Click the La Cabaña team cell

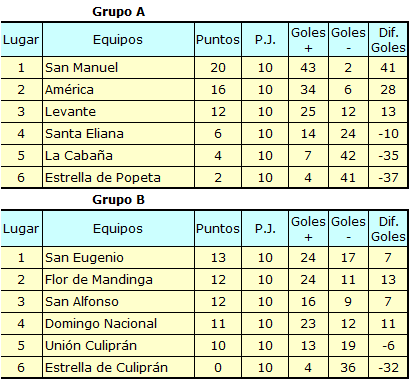point(118,156)
